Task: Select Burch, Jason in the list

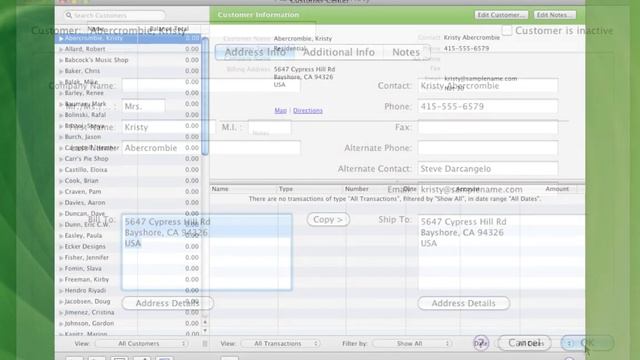Action: tap(128, 137)
